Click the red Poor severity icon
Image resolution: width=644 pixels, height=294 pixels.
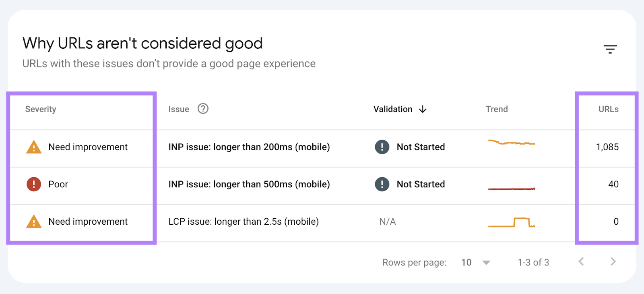point(34,184)
